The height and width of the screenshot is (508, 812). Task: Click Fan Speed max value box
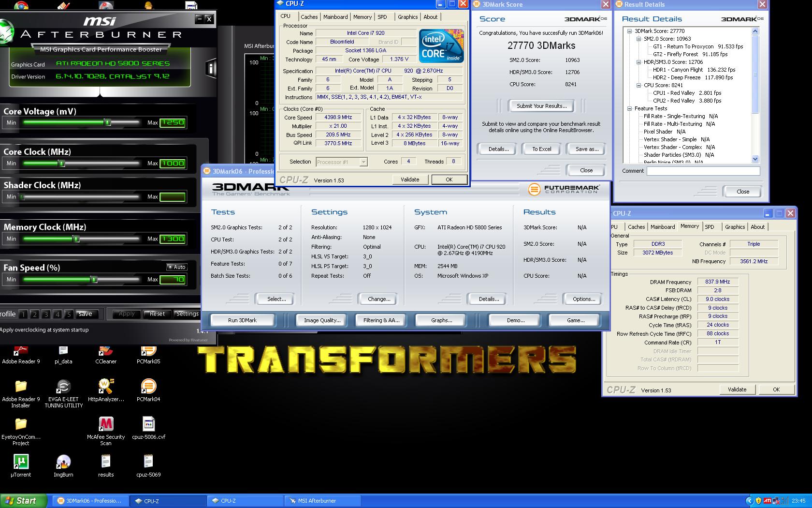pos(173,279)
